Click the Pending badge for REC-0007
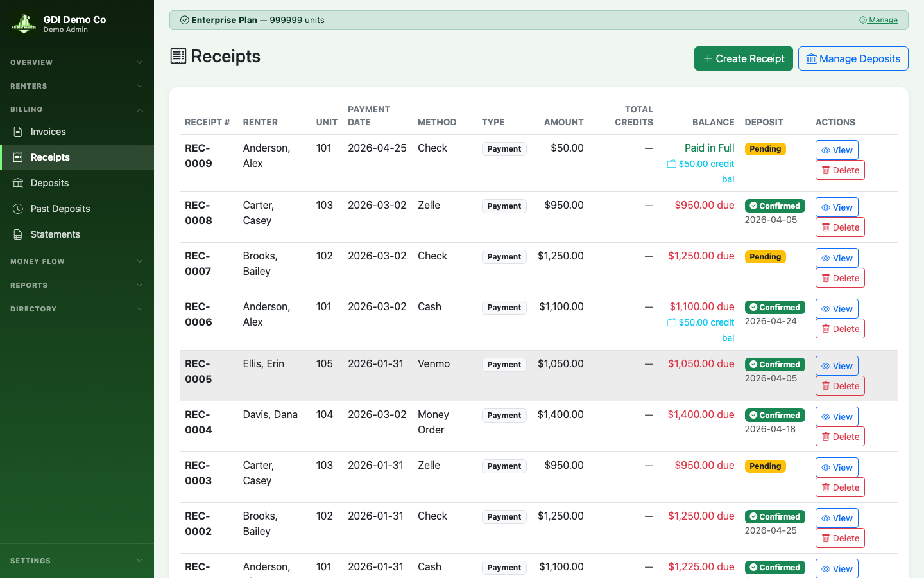Viewport: 924px width, 578px height. [x=765, y=257]
